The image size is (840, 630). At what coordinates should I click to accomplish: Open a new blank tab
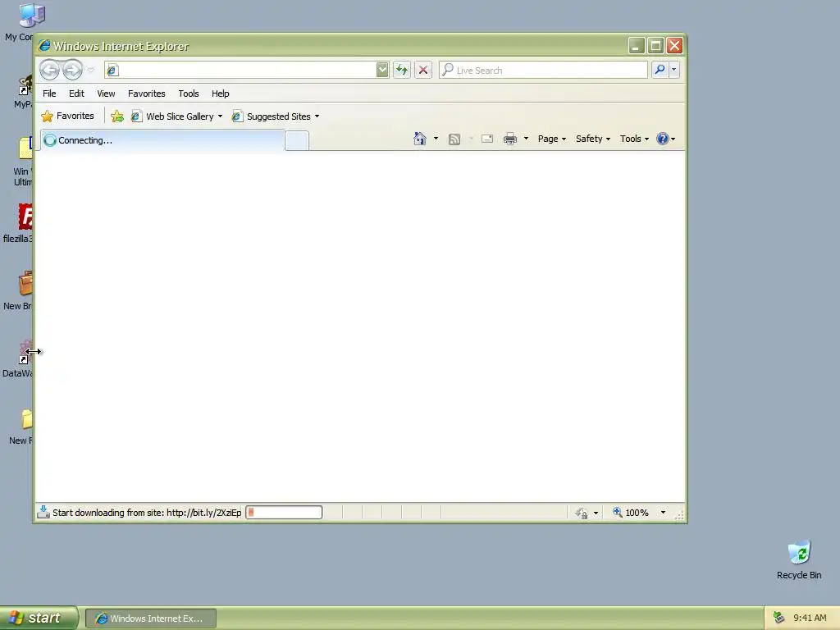pyautogui.click(x=297, y=141)
